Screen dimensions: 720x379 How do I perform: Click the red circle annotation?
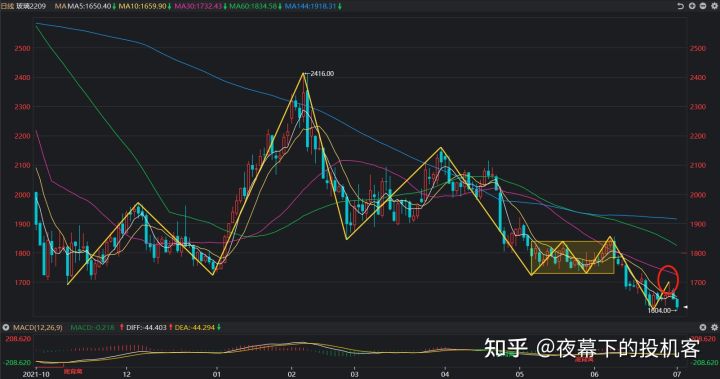[x=668, y=279]
